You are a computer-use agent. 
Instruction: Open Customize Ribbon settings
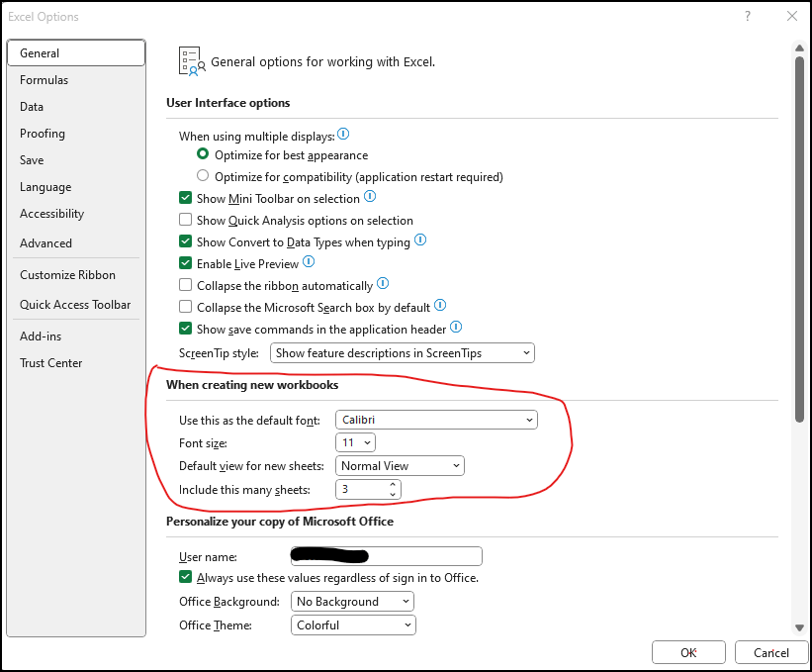coord(76,275)
